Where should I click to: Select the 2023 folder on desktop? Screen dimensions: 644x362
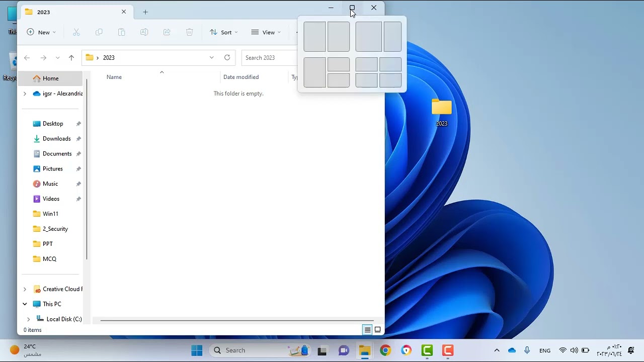pyautogui.click(x=442, y=112)
